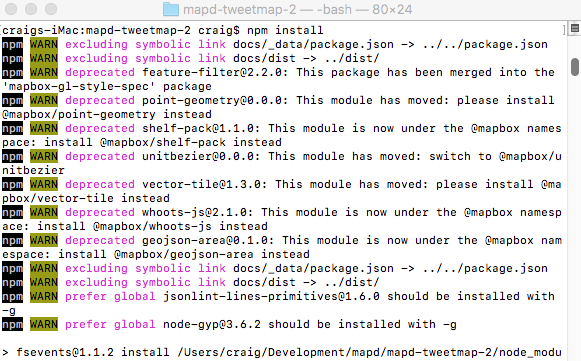Click the window title 'mapd-tweetmap-2 — -bash'
Image resolution: width=581 pixels, height=361 pixels.
click(267, 9)
